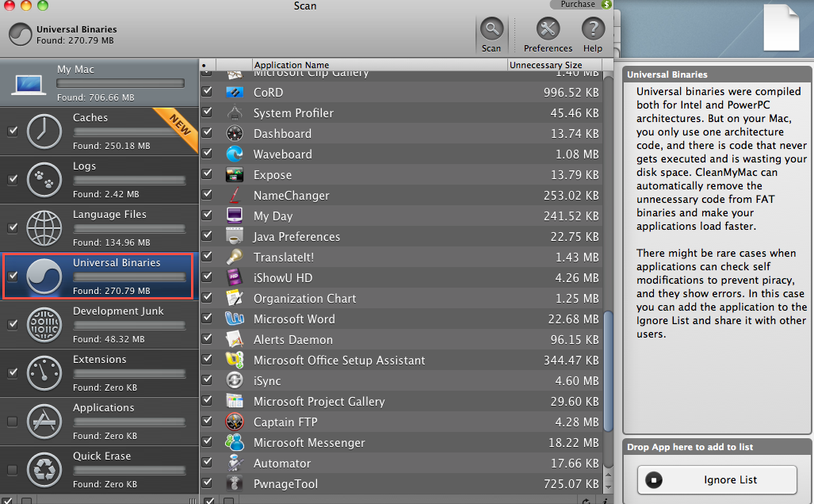Select the Universal Binaries sidebar label
The height and width of the screenshot is (504, 814).
[117, 262]
